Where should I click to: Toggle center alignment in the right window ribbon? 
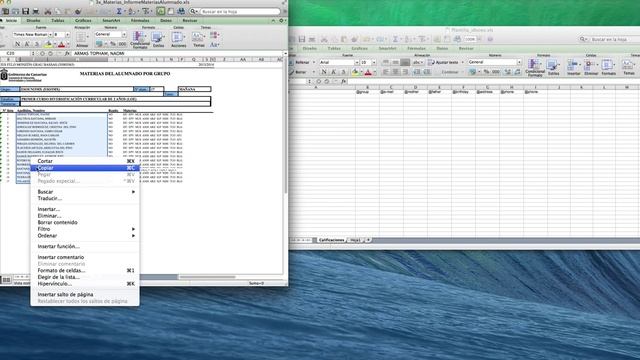click(x=396, y=72)
